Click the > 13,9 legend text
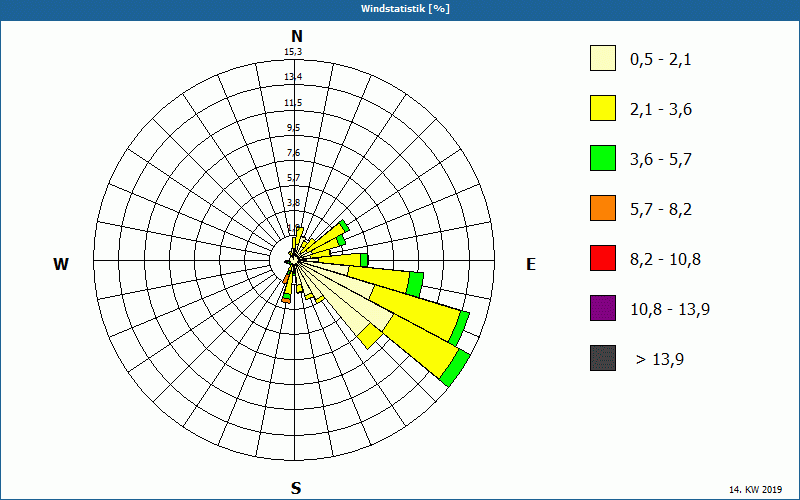This screenshot has height=500, width=800. tap(660, 360)
